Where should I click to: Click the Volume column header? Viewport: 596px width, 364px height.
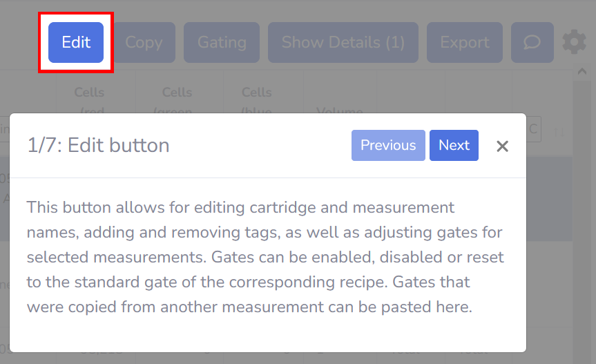(x=340, y=111)
